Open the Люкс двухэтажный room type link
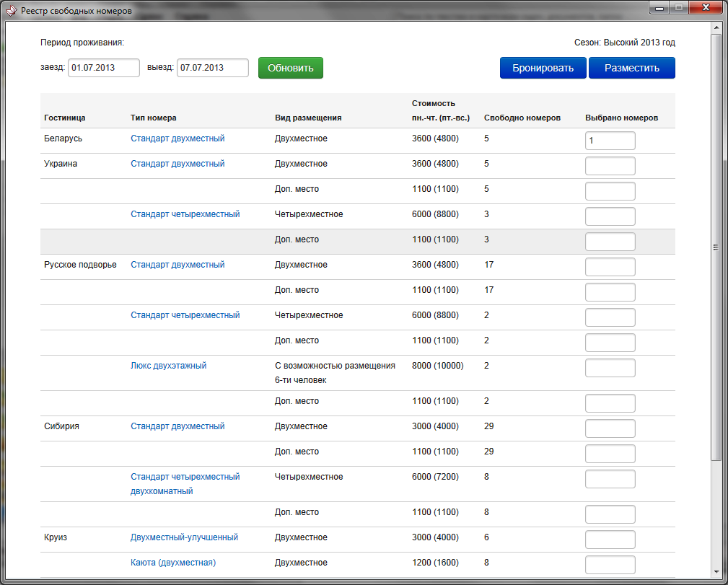 tap(169, 366)
